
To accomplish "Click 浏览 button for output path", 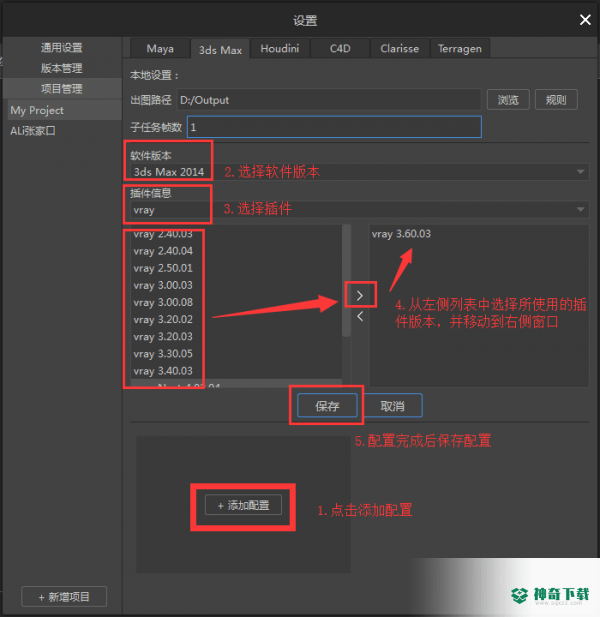I will 508,100.
